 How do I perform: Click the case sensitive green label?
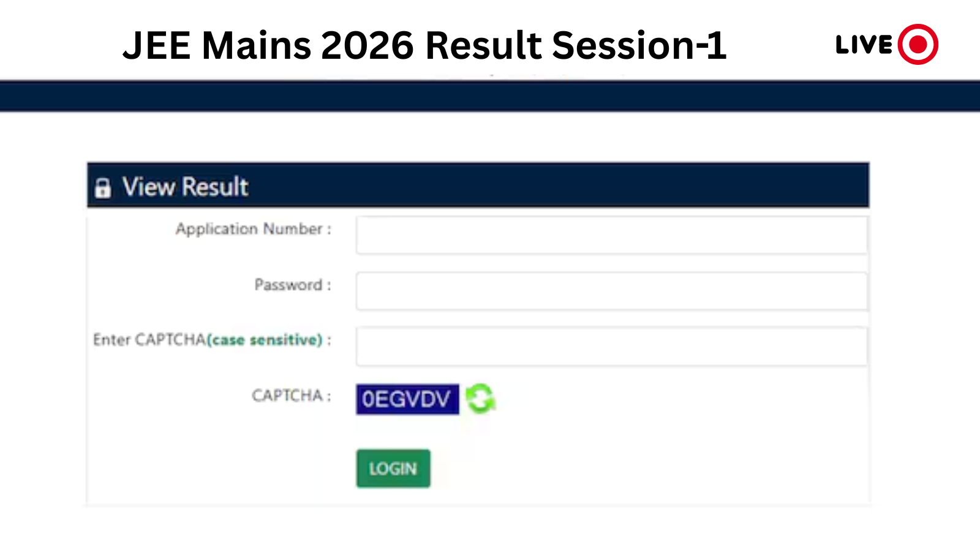coord(266,340)
